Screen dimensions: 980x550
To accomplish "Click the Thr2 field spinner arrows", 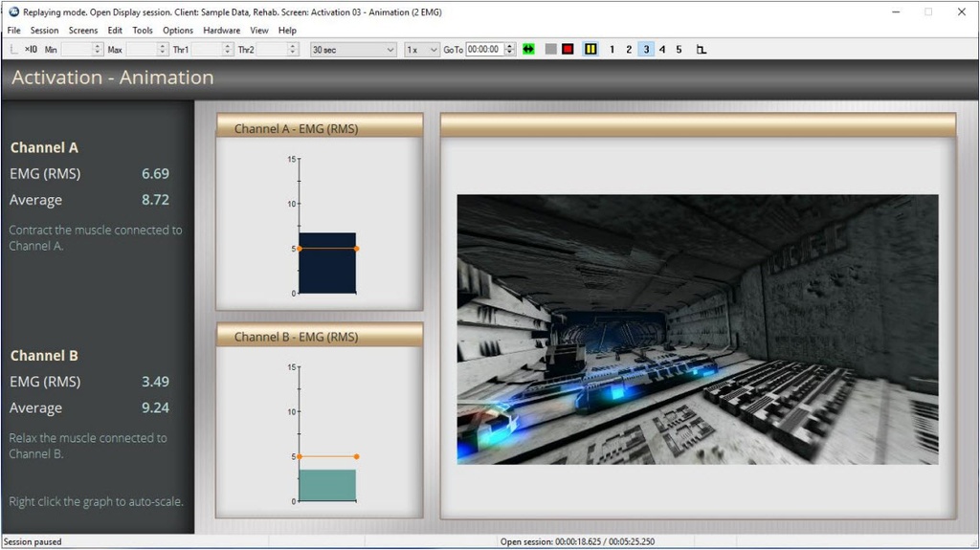I will [x=293, y=50].
